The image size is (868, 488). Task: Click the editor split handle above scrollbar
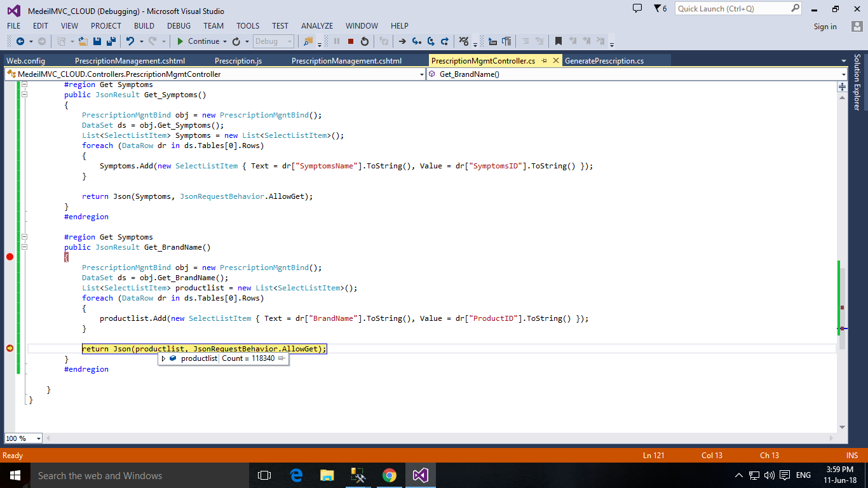(843, 87)
